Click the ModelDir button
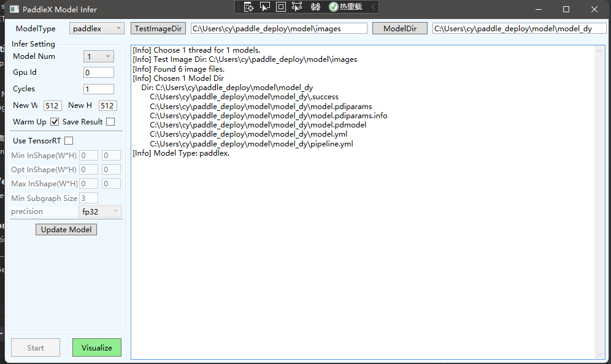The height and width of the screenshot is (364, 611). [x=400, y=28]
